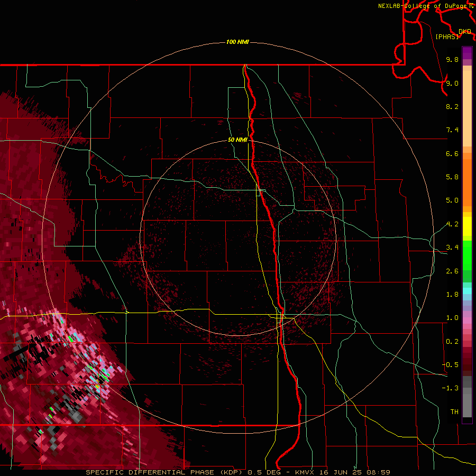The height and width of the screenshot is (476, 476).
Task: Click the 8.2 value on the color scale
Action: [x=452, y=106]
